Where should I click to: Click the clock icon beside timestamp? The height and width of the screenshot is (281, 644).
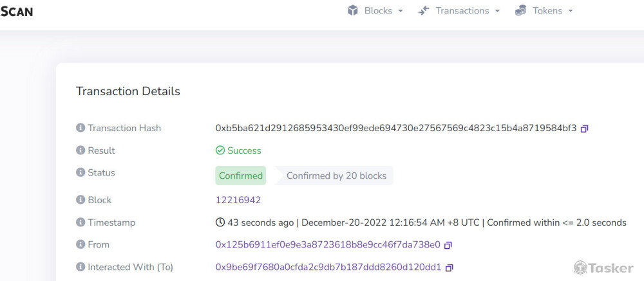coord(220,222)
